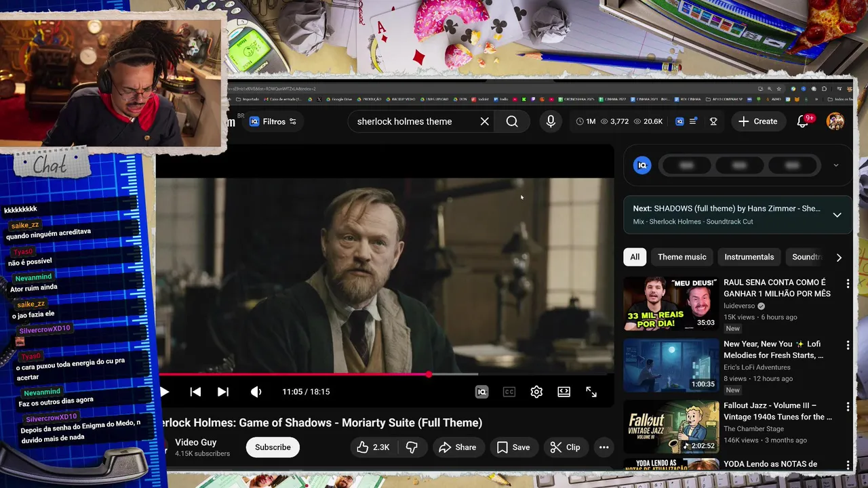This screenshot has width=868, height=488.
Task: Subscribe to Video Guy
Action: [x=273, y=447]
